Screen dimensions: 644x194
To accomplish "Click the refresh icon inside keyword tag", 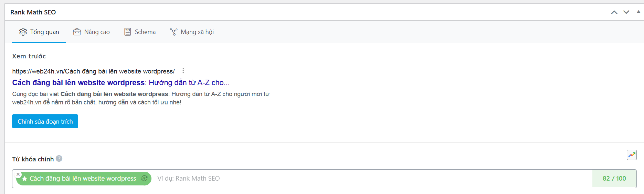I will click(145, 179).
